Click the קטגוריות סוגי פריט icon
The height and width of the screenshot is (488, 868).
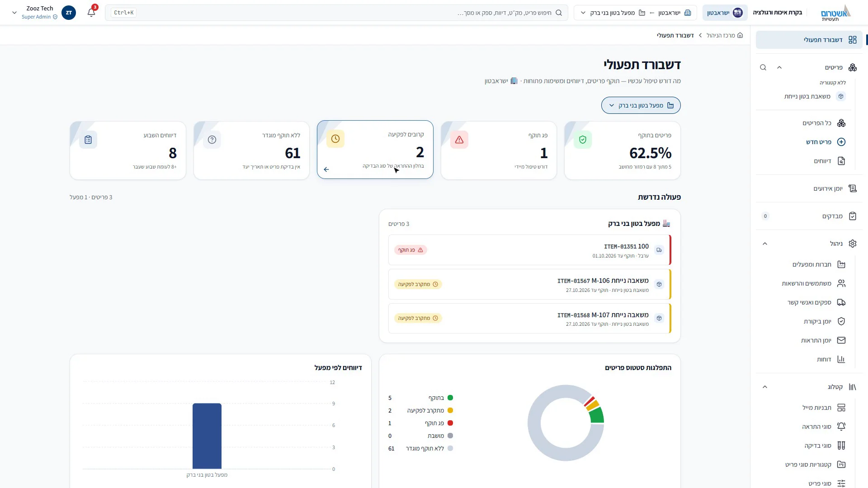tap(841, 465)
